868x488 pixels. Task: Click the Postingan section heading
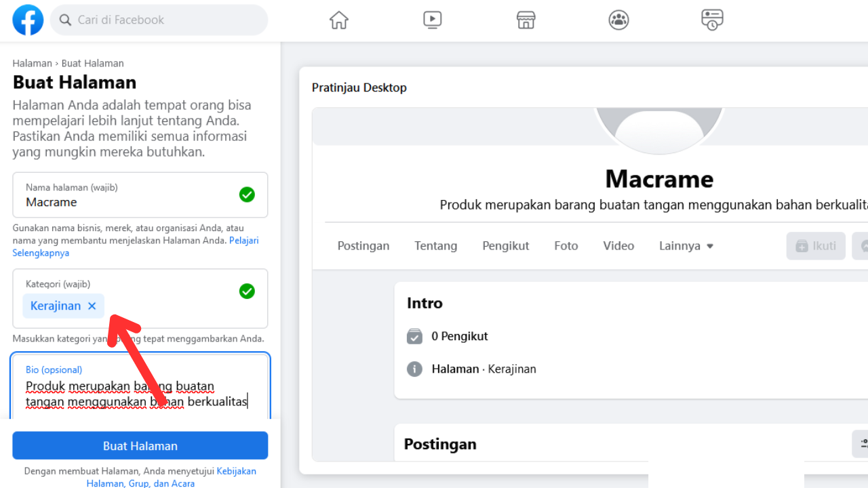[440, 445]
